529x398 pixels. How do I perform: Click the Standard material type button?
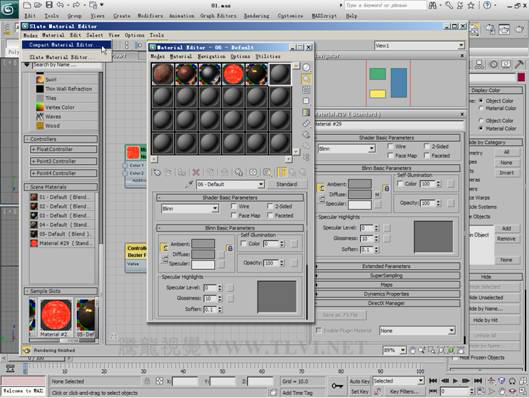[x=287, y=184]
